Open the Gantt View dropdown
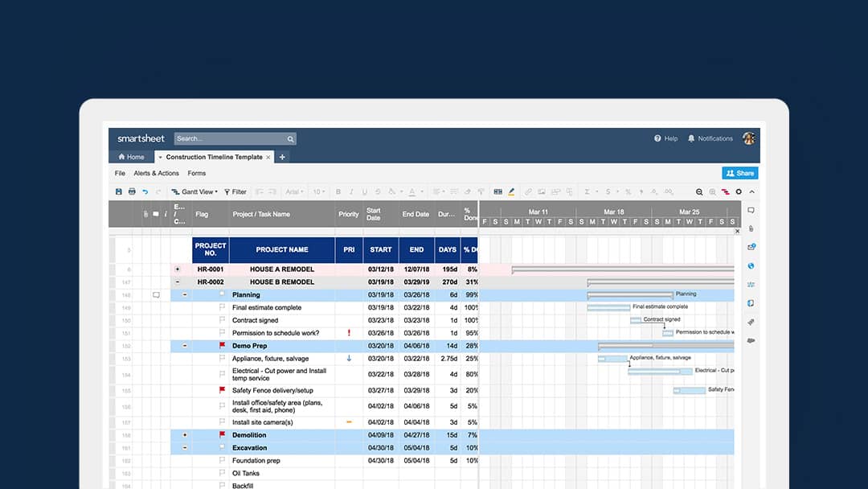The image size is (868, 489). 194,192
